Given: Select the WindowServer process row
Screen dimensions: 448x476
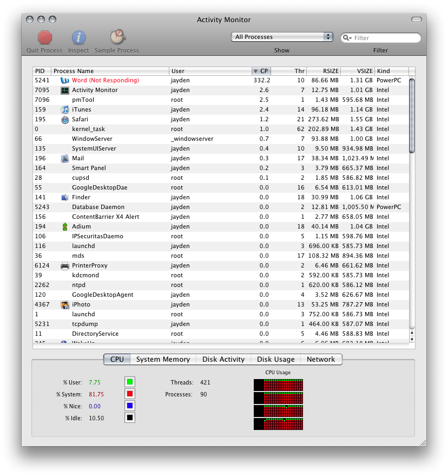Looking at the screenshot, I should (221, 139).
